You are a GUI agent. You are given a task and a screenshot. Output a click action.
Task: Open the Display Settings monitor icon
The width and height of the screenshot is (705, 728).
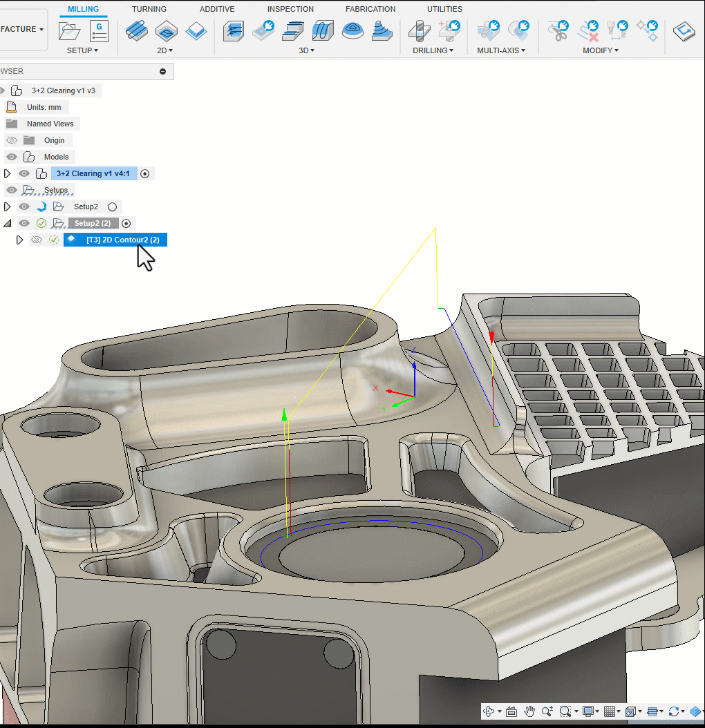[588, 711]
